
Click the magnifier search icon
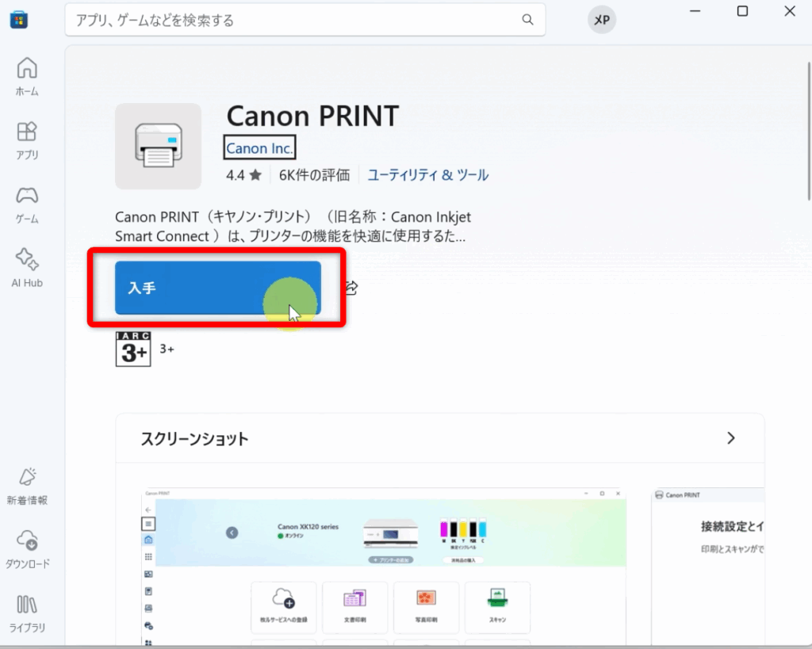527,20
